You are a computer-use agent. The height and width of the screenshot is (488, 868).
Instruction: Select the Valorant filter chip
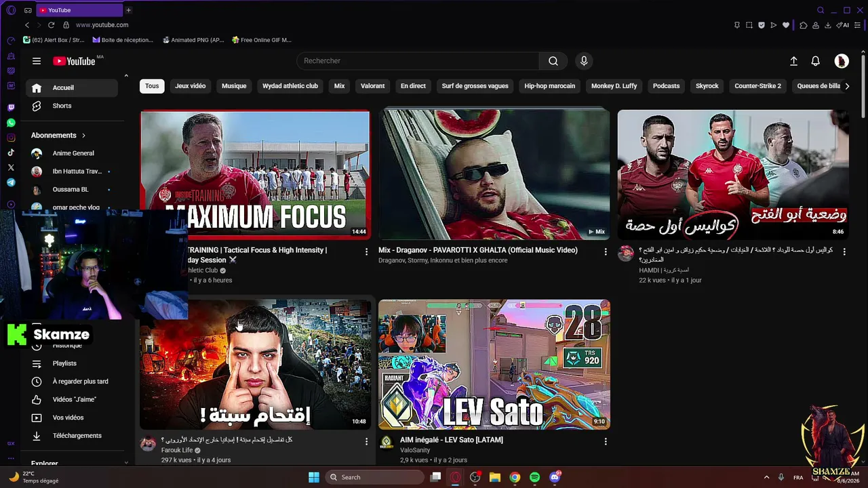coord(372,86)
